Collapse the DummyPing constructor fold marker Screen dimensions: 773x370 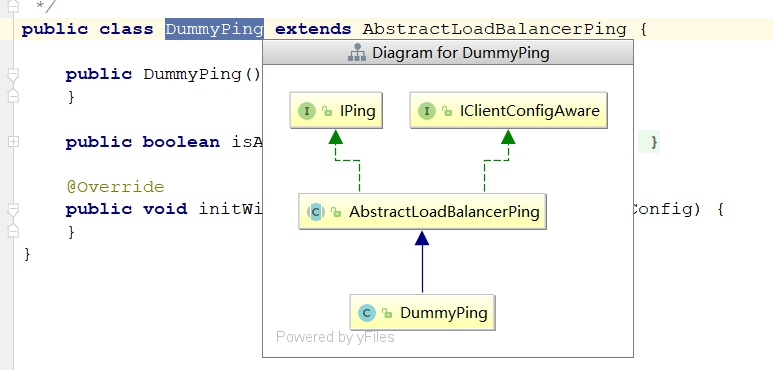13,74
